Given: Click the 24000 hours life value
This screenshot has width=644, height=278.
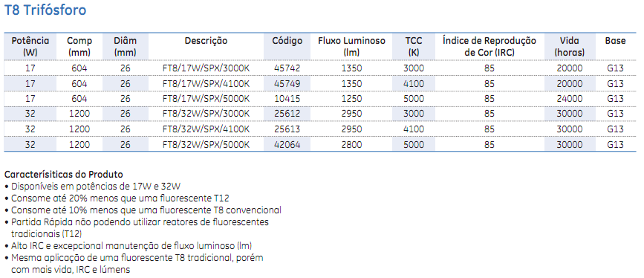Looking at the screenshot, I should [569, 99].
